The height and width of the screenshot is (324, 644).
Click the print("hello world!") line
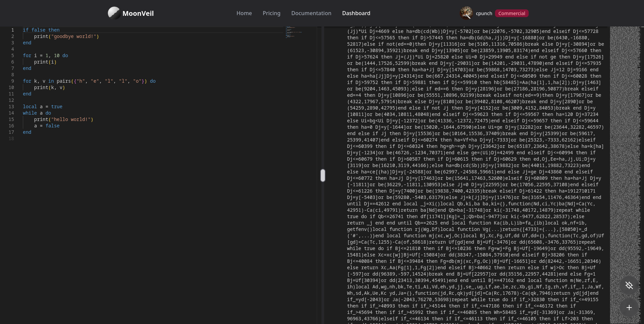point(64,119)
